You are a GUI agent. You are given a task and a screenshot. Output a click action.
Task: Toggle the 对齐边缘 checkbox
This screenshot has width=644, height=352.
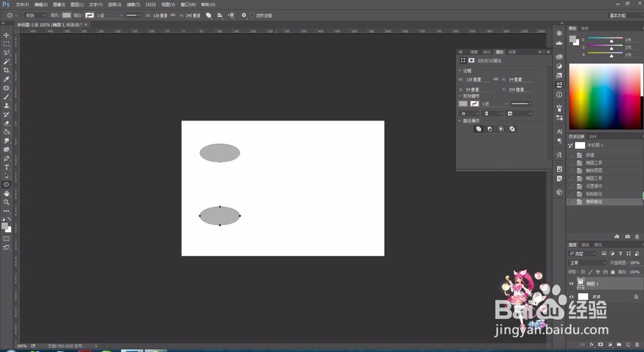pos(252,15)
